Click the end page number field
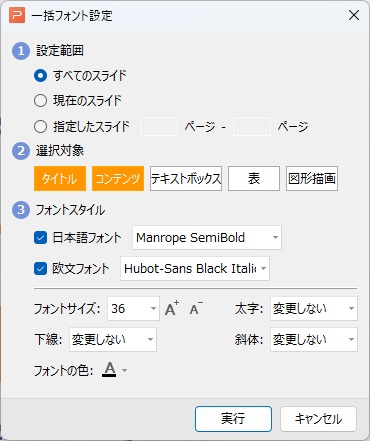Image resolution: width=370 pixels, height=441 pixels. (x=252, y=126)
